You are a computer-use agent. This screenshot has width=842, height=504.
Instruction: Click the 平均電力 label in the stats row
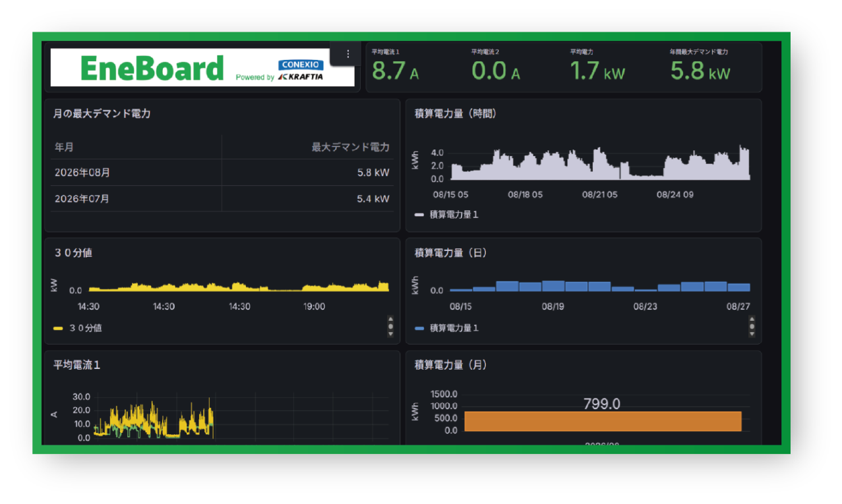[581, 51]
